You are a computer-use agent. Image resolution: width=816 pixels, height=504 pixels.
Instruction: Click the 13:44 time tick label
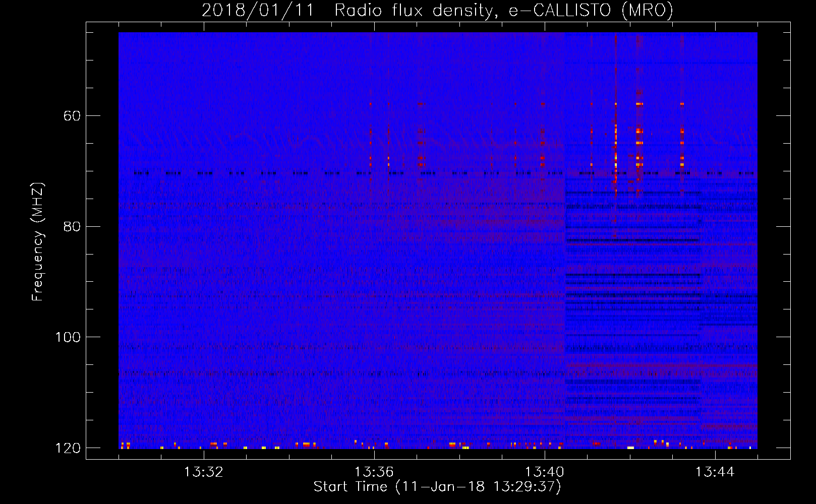(x=715, y=472)
